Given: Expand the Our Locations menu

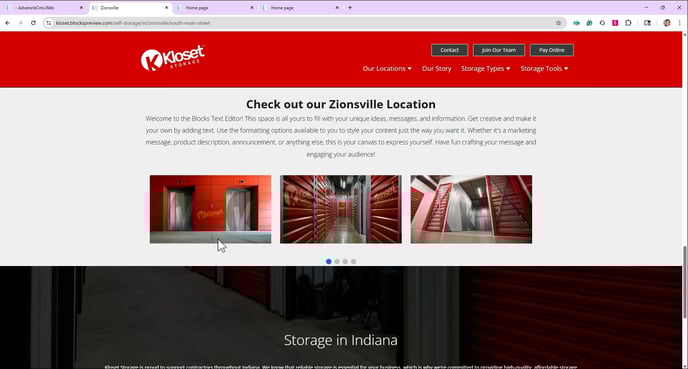Looking at the screenshot, I should click(x=387, y=68).
